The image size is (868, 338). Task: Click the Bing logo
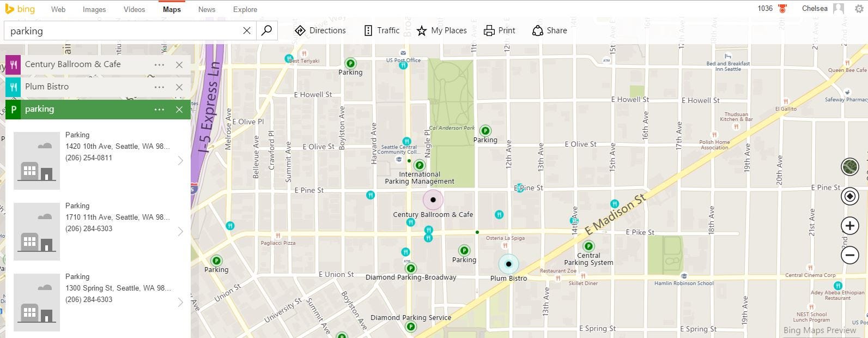pyautogui.click(x=20, y=9)
